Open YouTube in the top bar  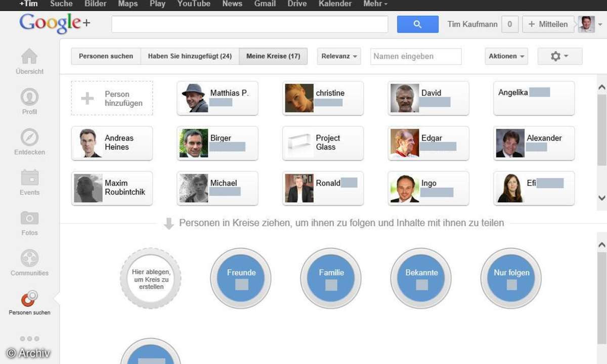pyautogui.click(x=194, y=4)
